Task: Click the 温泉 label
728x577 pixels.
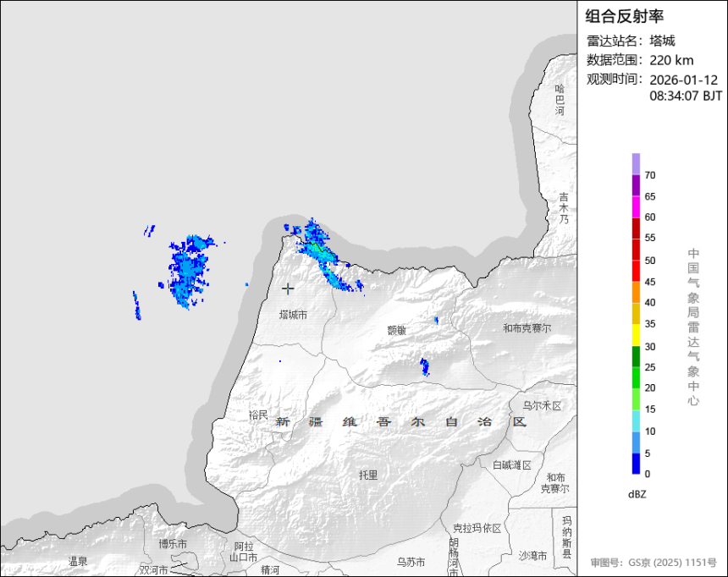Action: coord(78,562)
